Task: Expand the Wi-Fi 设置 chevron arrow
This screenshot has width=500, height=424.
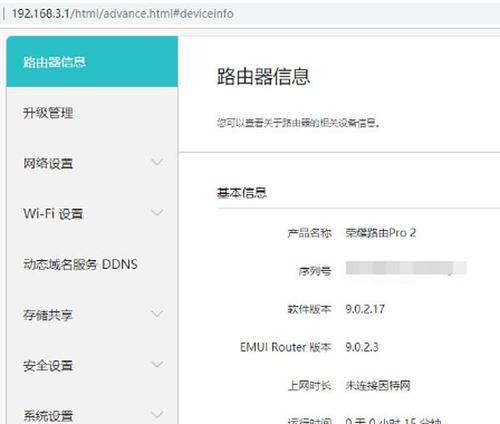Action: click(x=157, y=213)
